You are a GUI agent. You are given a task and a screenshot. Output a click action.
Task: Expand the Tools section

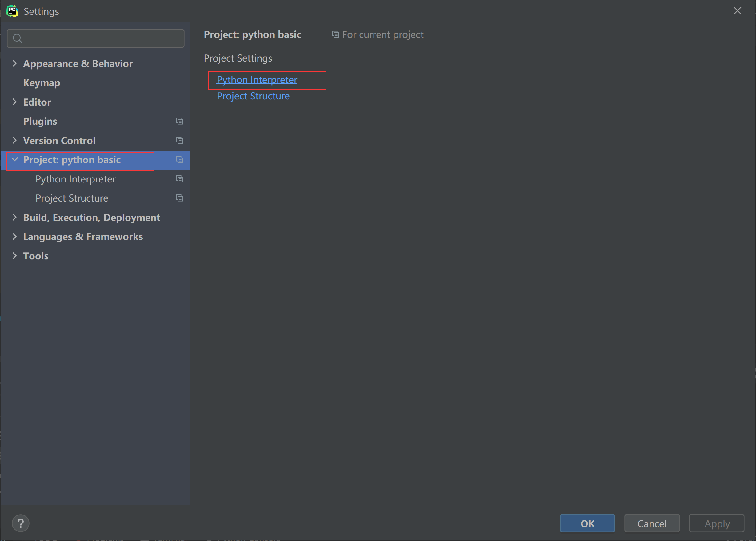click(x=14, y=256)
